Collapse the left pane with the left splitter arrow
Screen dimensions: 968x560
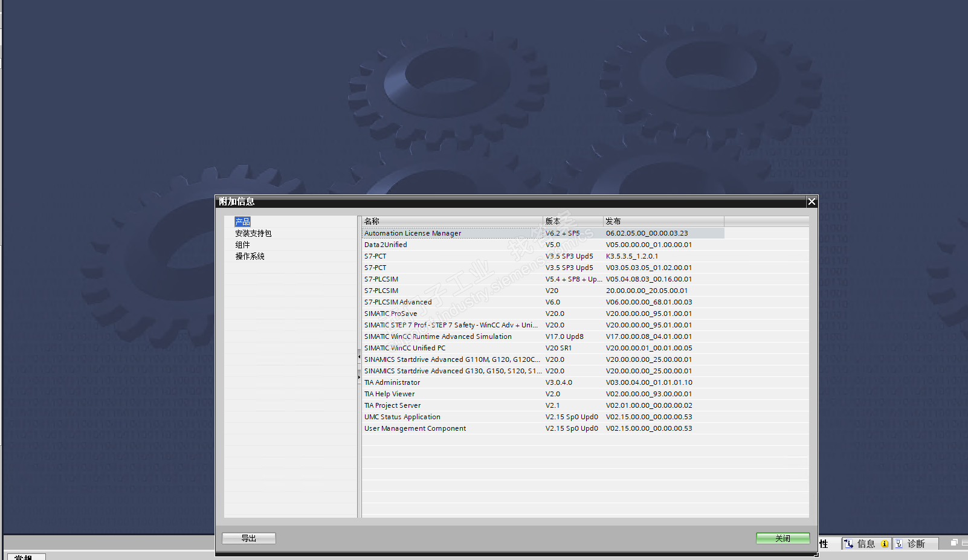pyautogui.click(x=359, y=358)
